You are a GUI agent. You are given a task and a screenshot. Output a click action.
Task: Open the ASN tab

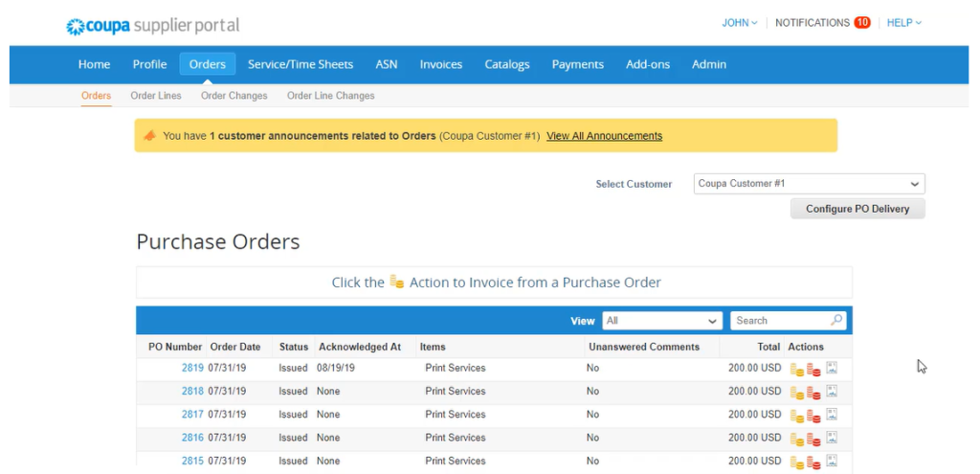point(387,64)
